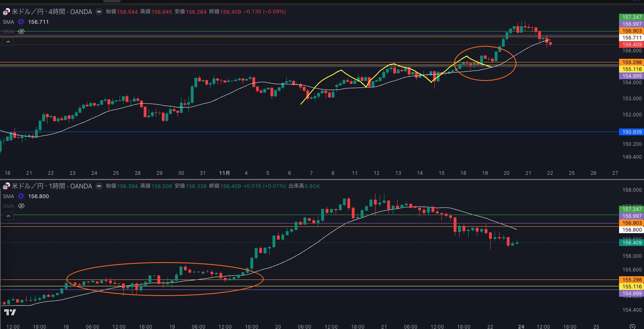644x329 pixels.
Task: Open symbol search via 米ドル/円 1時間 title
Action: tap(52, 186)
